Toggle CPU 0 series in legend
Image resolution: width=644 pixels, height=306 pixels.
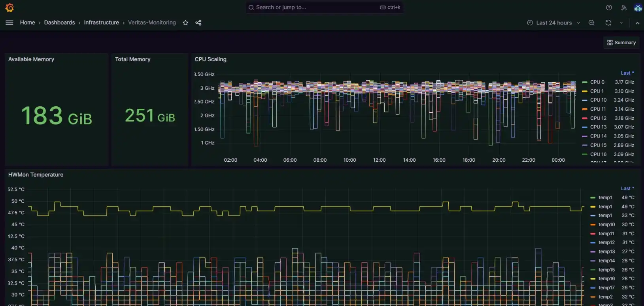coord(597,82)
